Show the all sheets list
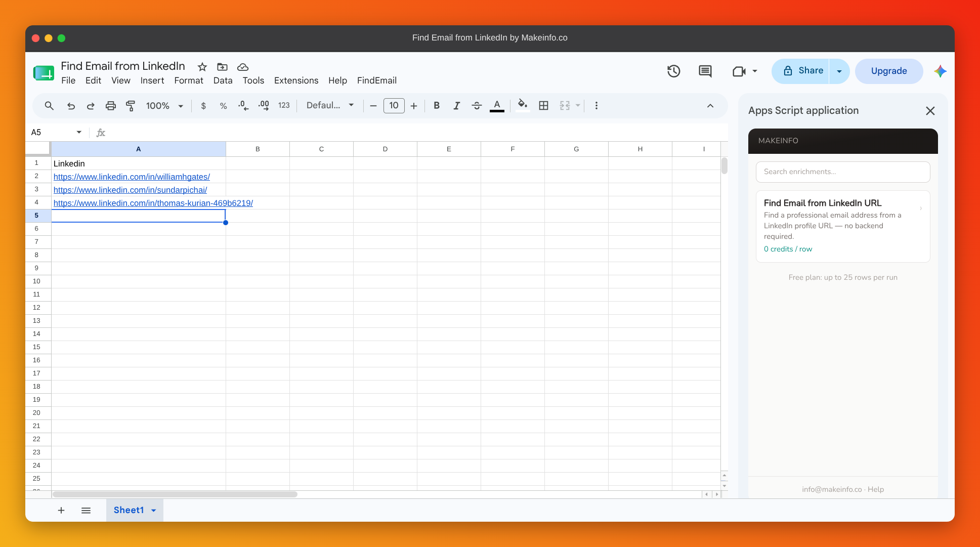The width and height of the screenshot is (980, 547). (86, 510)
